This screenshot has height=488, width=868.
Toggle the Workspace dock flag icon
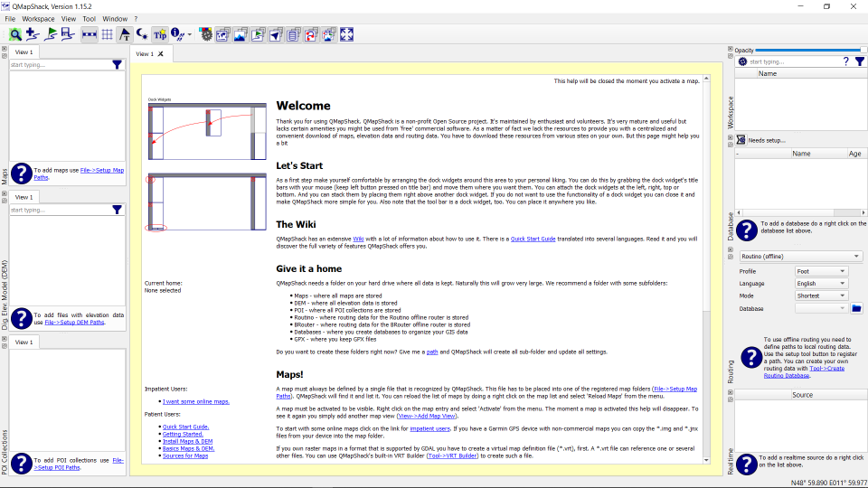pos(258,35)
